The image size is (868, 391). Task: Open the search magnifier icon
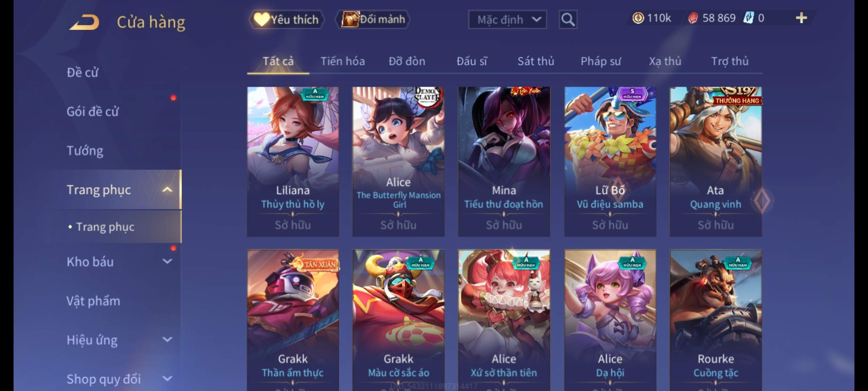[x=568, y=20]
